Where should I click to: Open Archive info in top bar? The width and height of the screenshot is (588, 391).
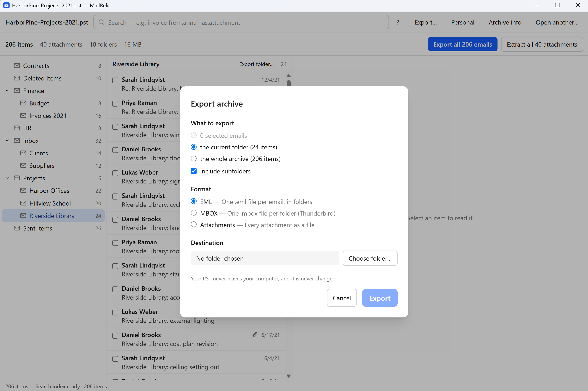[x=505, y=23]
